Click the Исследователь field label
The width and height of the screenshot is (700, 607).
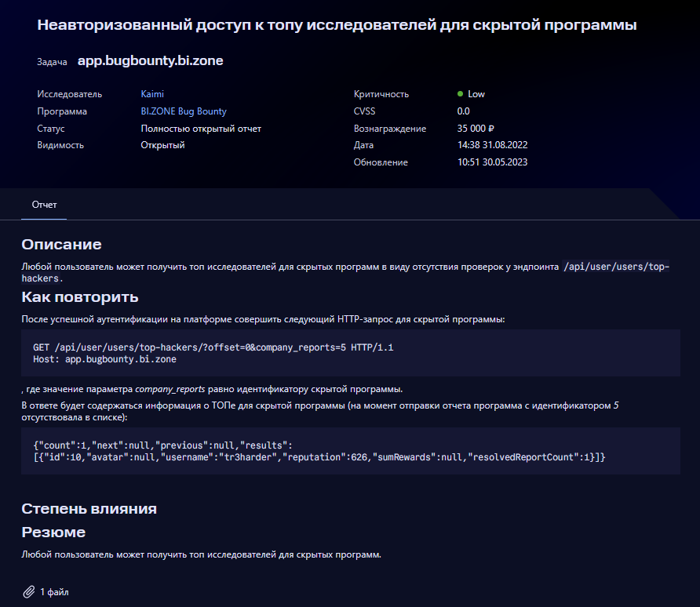[x=70, y=94]
